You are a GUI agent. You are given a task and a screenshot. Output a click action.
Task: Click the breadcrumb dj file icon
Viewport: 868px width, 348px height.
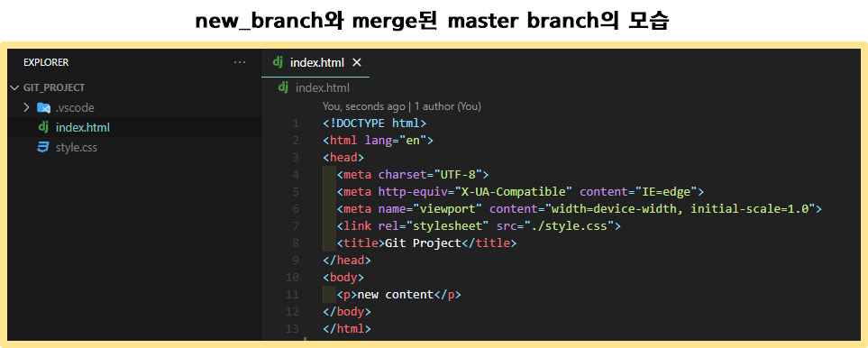coord(283,87)
